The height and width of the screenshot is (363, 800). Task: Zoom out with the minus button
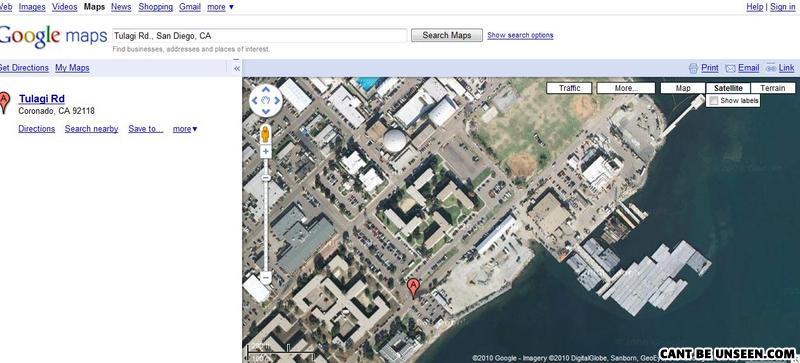[265, 278]
